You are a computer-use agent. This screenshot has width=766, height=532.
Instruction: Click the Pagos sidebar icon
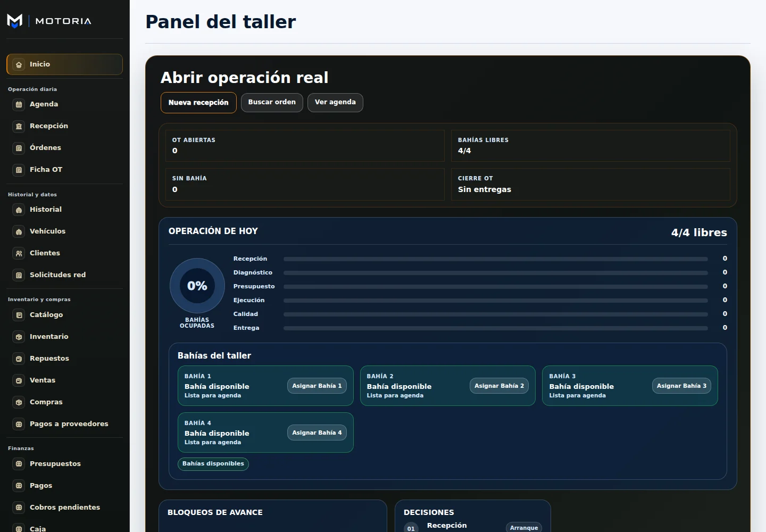(19, 486)
